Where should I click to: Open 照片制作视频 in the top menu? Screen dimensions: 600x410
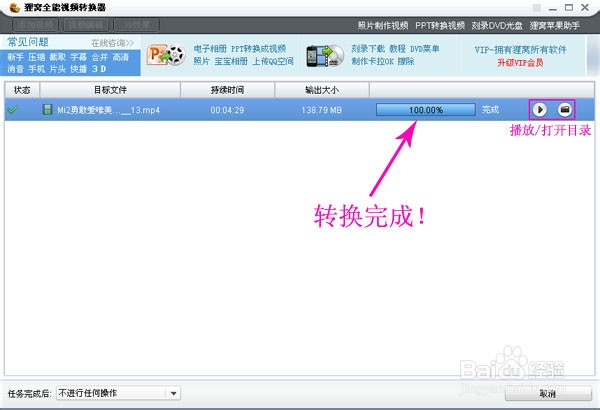383,26
